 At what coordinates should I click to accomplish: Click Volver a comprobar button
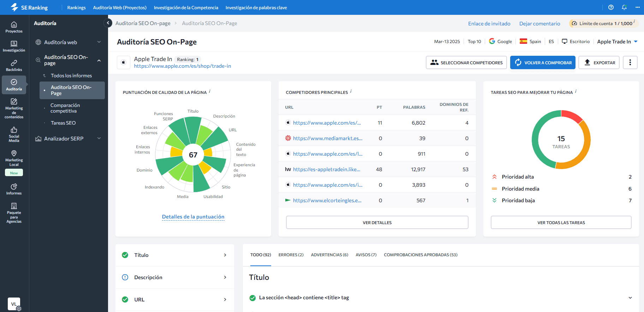coord(543,62)
